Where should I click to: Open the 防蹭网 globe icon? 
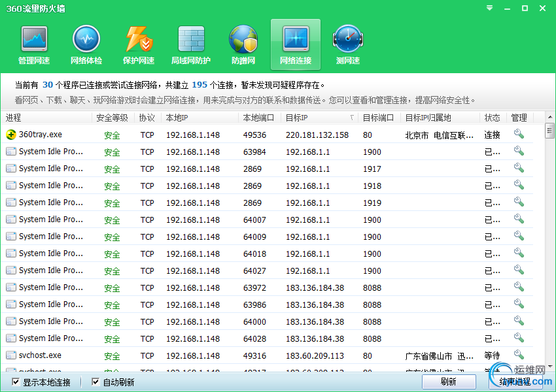click(243, 45)
